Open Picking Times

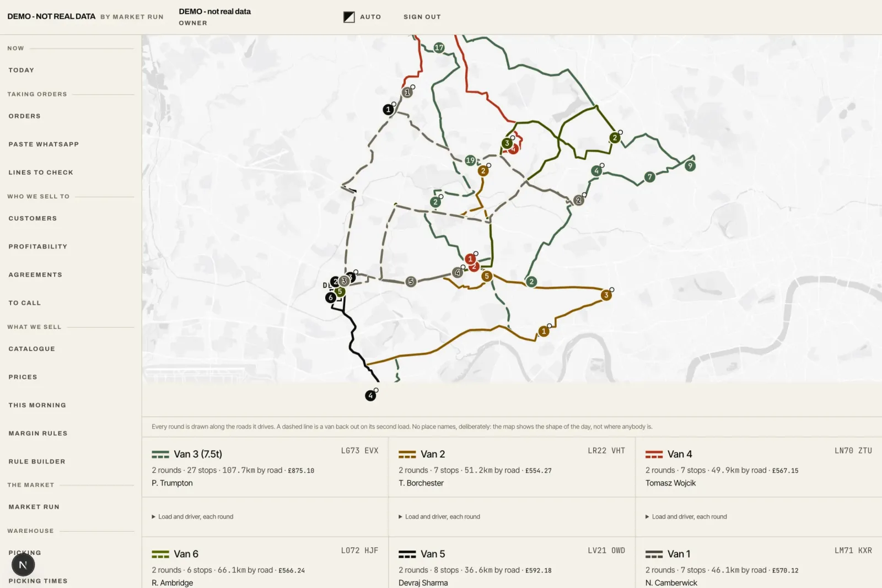tap(38, 581)
